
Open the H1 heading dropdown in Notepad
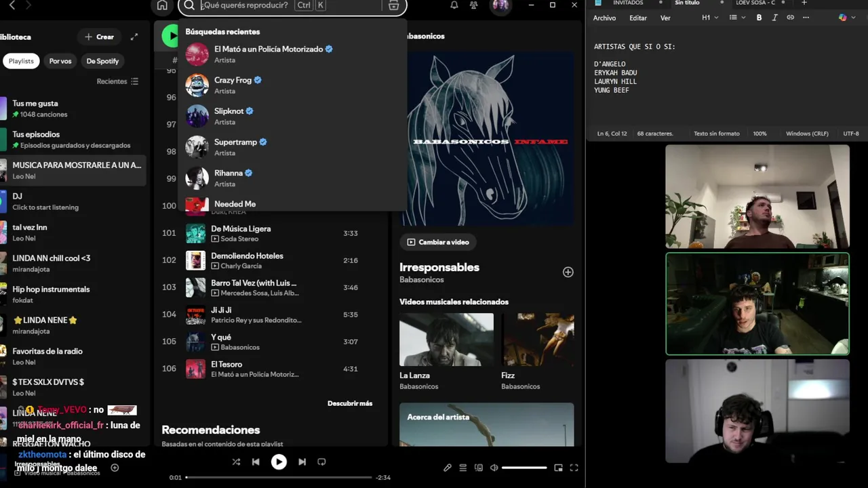(x=710, y=18)
